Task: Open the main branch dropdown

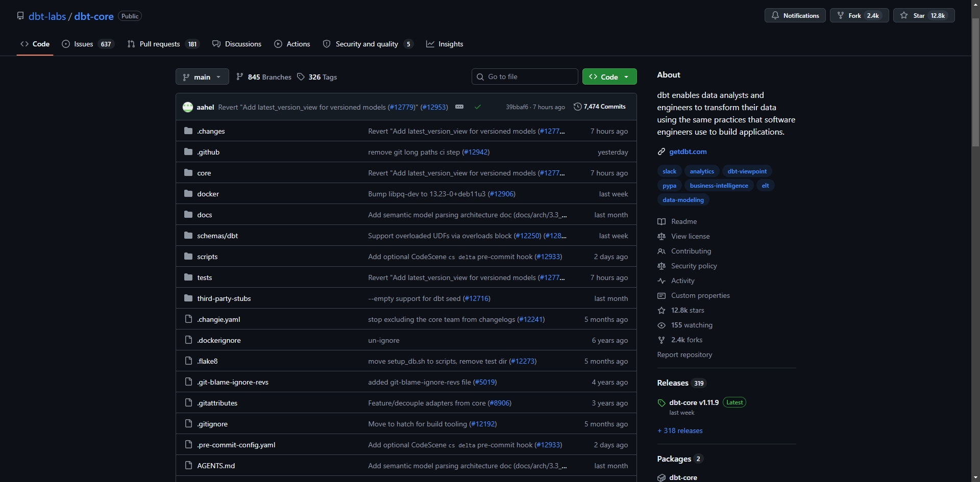Action: click(202, 77)
